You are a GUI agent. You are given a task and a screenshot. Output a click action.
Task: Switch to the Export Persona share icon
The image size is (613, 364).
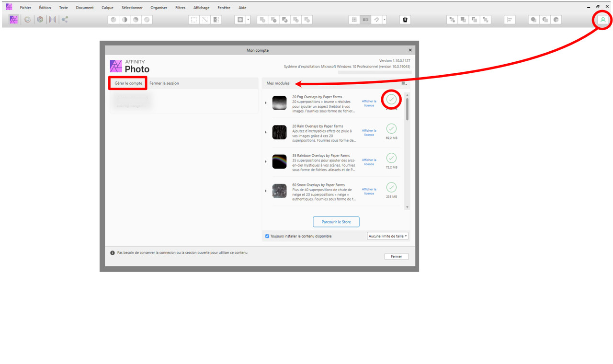(x=65, y=20)
